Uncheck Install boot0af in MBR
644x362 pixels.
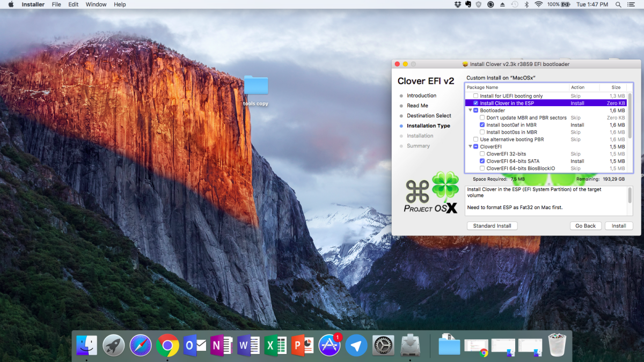482,125
